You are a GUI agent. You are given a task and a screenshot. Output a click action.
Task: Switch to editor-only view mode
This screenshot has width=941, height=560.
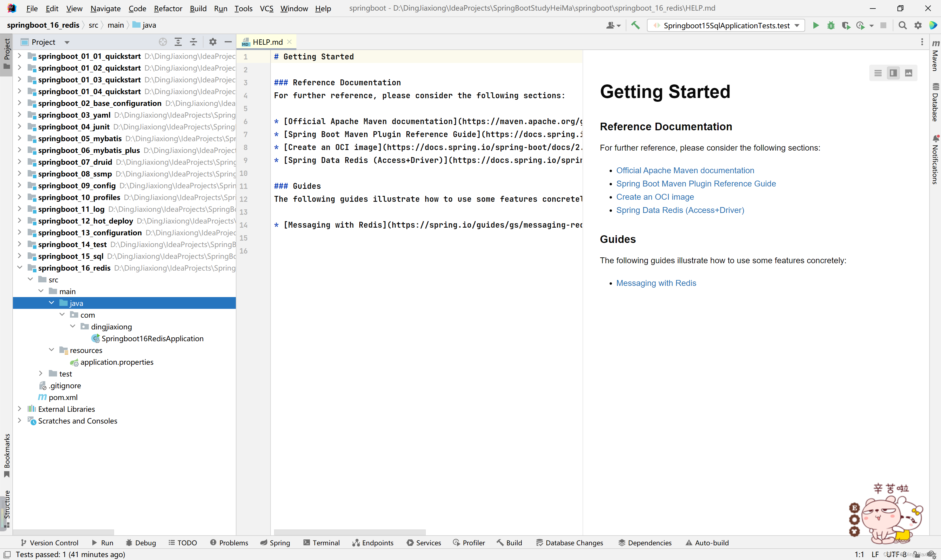pyautogui.click(x=877, y=73)
